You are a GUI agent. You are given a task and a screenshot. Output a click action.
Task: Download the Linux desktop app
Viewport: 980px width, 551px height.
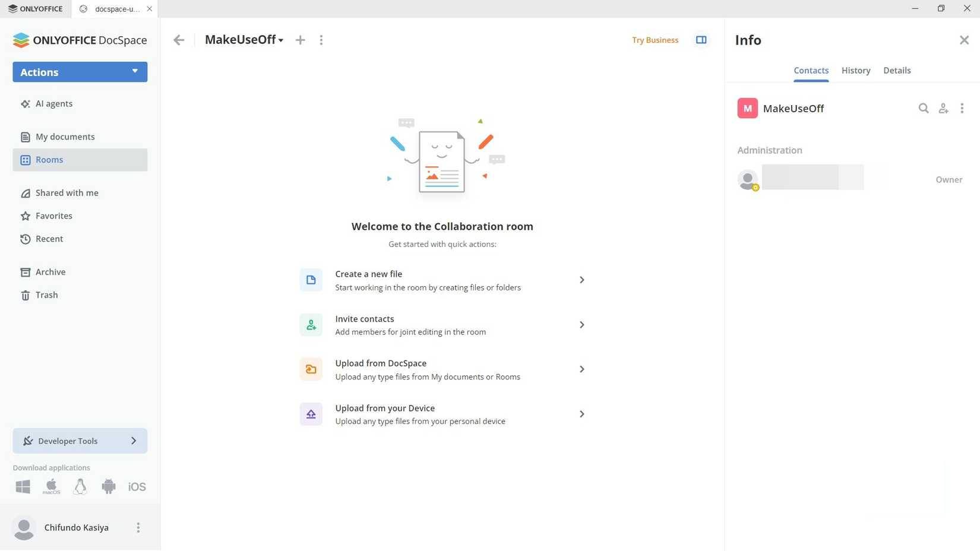[x=80, y=487]
